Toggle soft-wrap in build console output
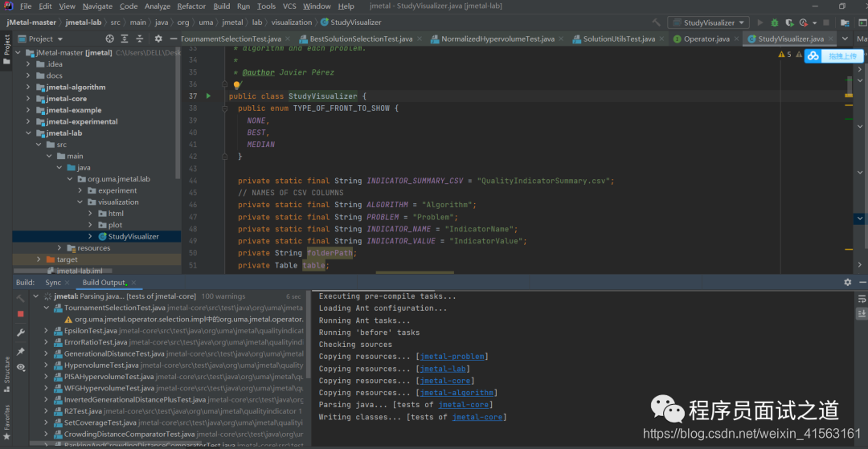 862,299
